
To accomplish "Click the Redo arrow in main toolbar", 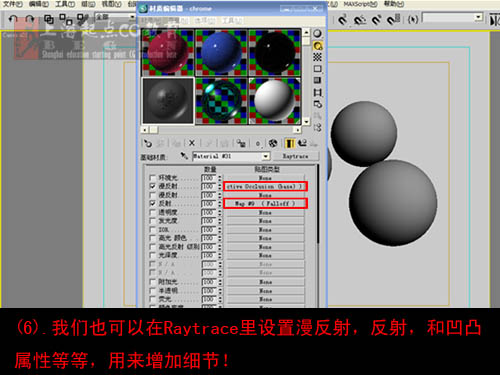I will [x=30, y=19].
